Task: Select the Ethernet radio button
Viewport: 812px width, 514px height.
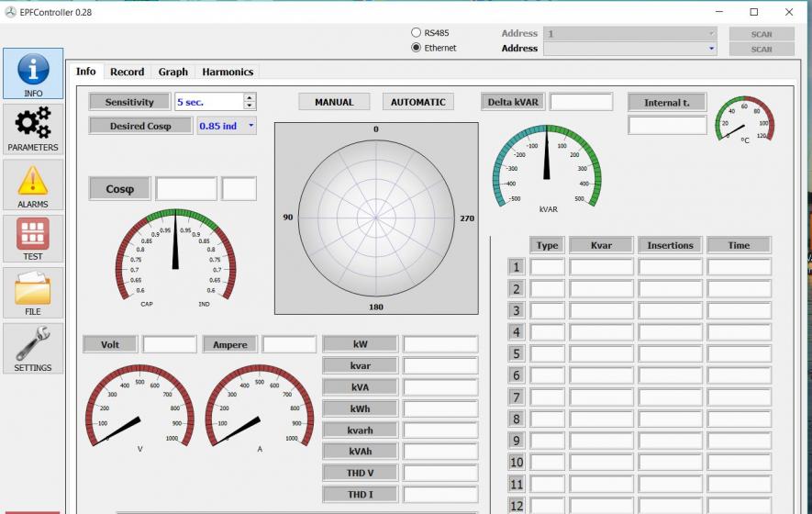Action: coord(416,48)
